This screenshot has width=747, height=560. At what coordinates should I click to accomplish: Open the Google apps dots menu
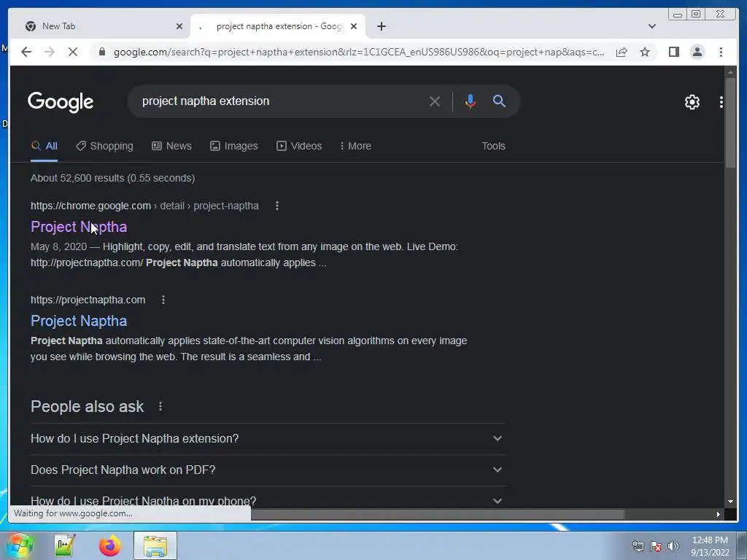pyautogui.click(x=721, y=102)
